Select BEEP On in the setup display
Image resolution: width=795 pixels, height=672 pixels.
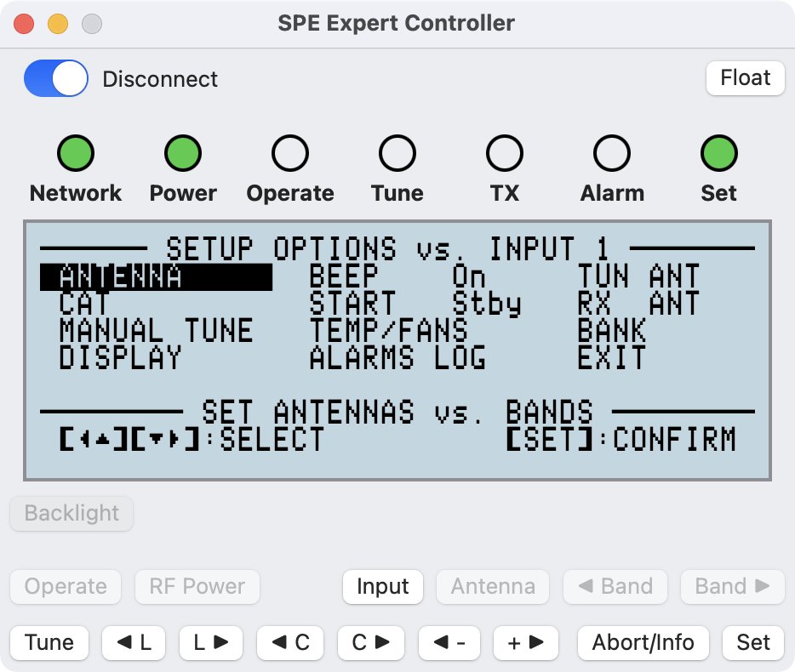pyautogui.click(x=397, y=277)
